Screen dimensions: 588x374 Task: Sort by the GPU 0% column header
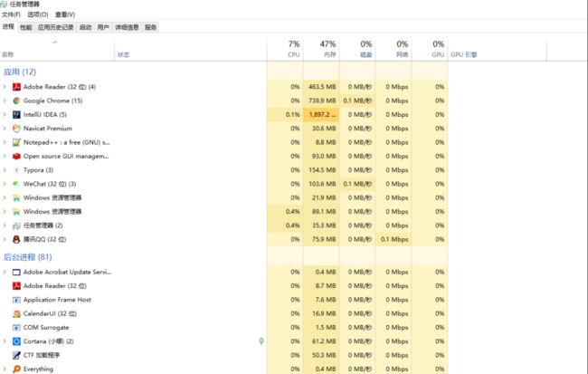tap(430, 50)
